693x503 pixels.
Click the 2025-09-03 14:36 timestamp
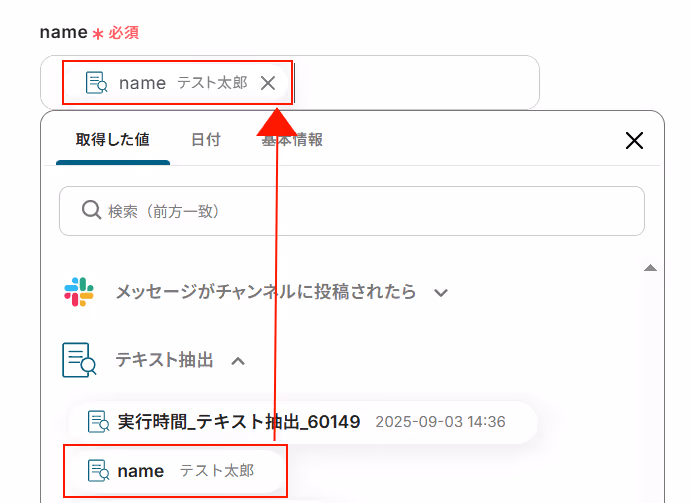pos(440,422)
